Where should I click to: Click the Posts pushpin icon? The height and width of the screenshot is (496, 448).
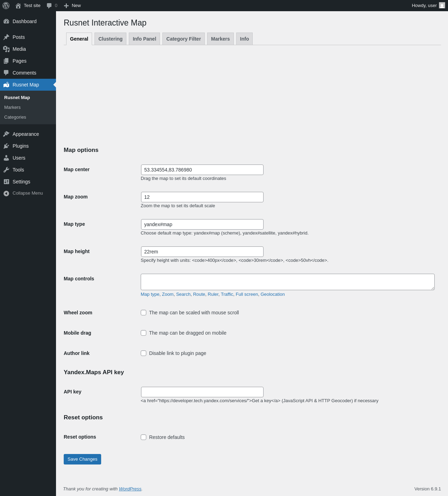6,37
